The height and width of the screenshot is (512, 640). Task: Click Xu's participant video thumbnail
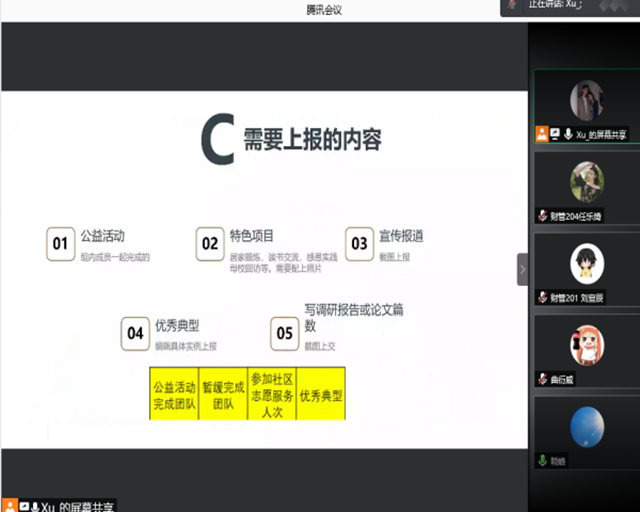[586, 101]
